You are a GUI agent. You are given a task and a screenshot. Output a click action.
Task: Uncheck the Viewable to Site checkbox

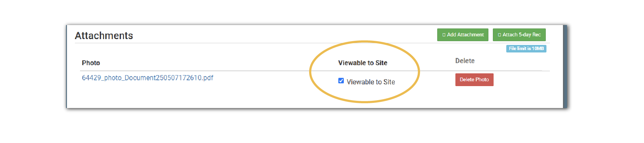341,81
